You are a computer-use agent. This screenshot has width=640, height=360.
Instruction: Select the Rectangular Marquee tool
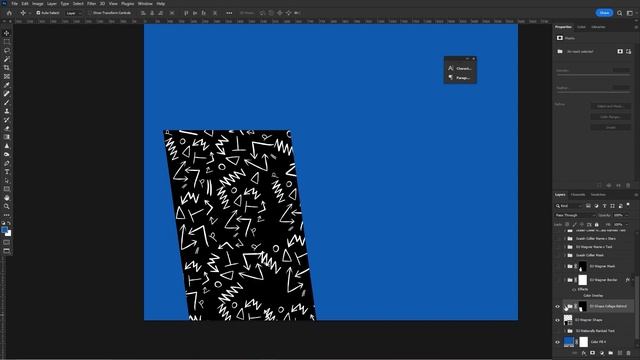(7, 42)
